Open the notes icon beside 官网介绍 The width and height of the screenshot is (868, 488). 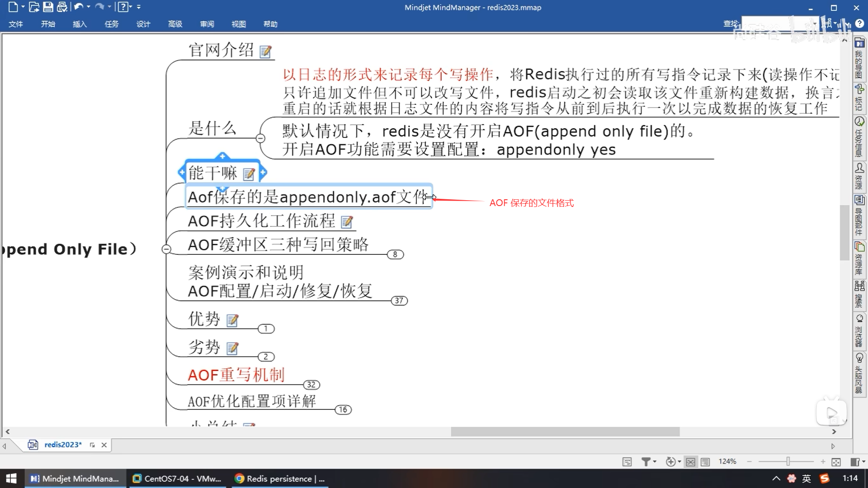pyautogui.click(x=265, y=52)
